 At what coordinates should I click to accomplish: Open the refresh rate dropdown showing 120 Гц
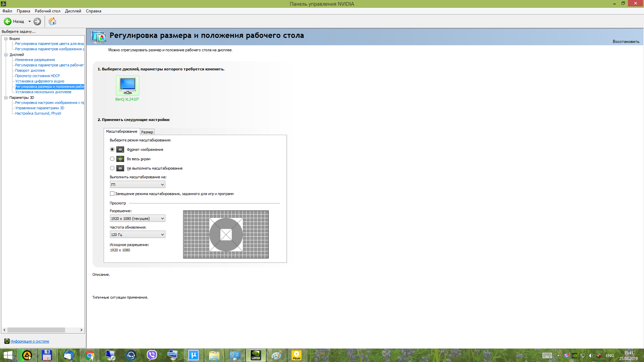(x=138, y=235)
